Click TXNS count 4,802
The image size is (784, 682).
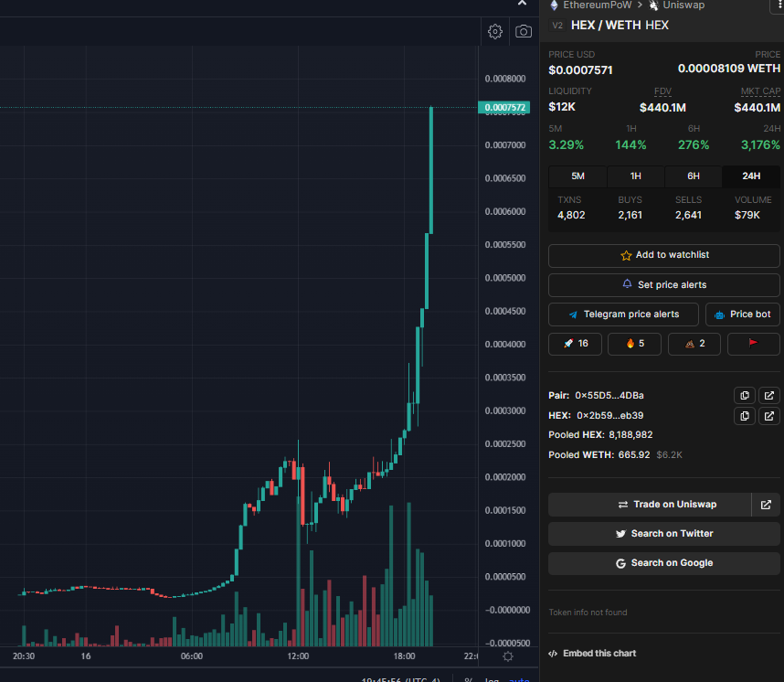tap(571, 215)
